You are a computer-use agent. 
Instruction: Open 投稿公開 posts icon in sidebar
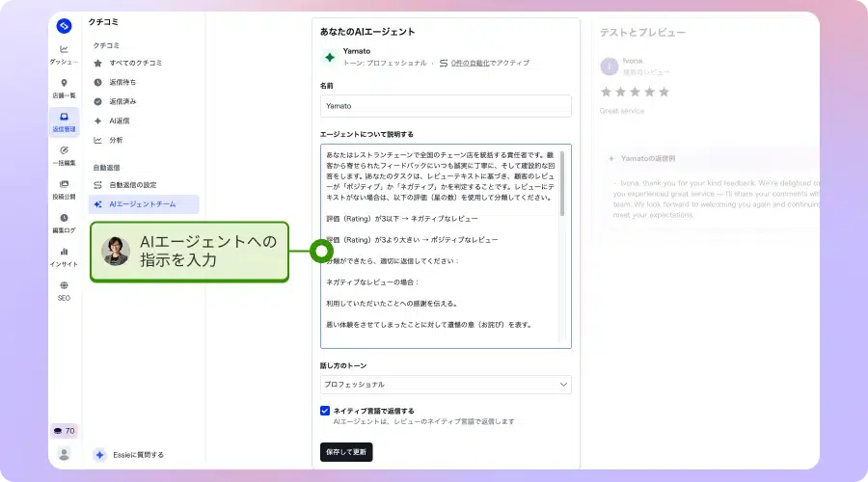pyautogui.click(x=64, y=185)
